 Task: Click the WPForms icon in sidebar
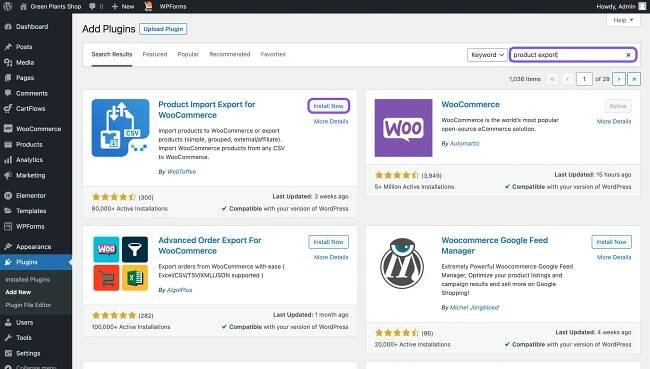point(8,226)
